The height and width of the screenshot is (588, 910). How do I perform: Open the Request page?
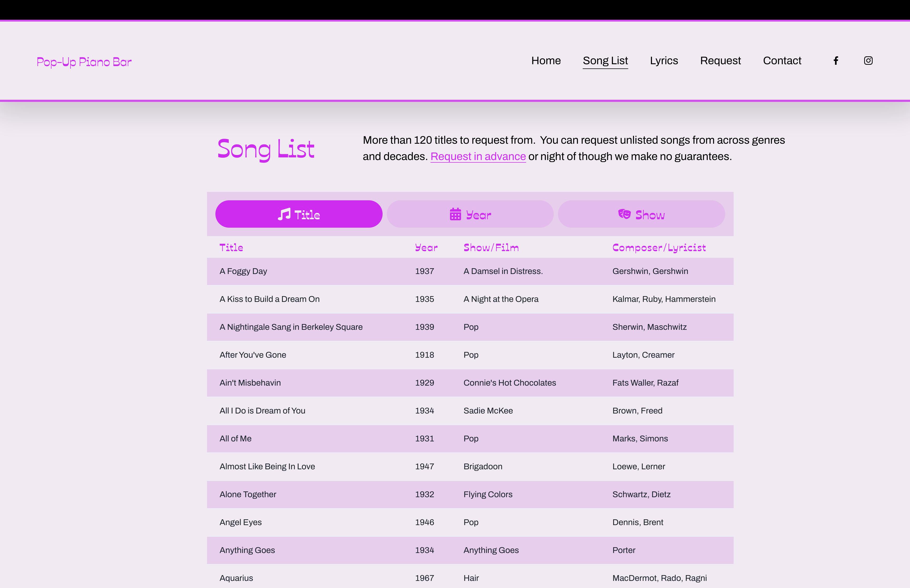720,60
